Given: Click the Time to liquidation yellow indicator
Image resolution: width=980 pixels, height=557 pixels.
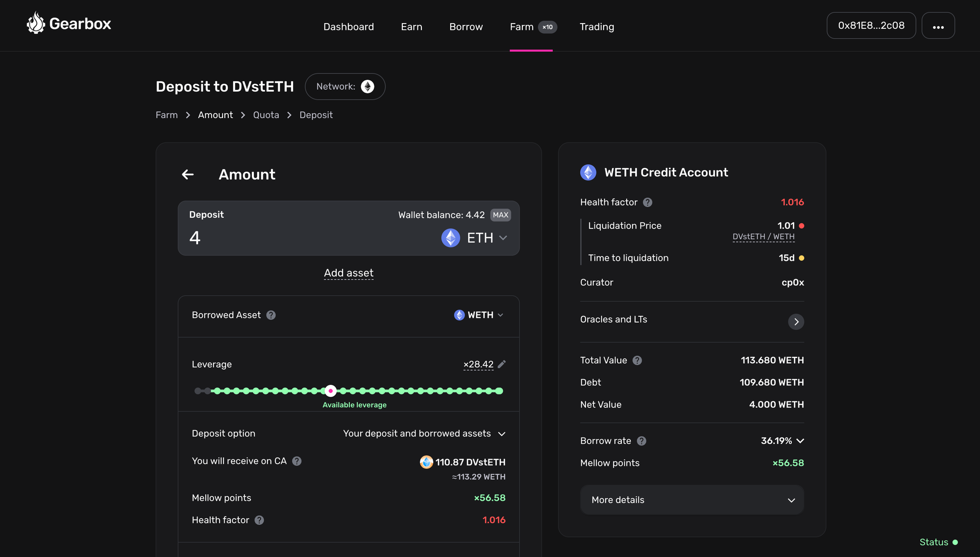Looking at the screenshot, I should point(802,257).
